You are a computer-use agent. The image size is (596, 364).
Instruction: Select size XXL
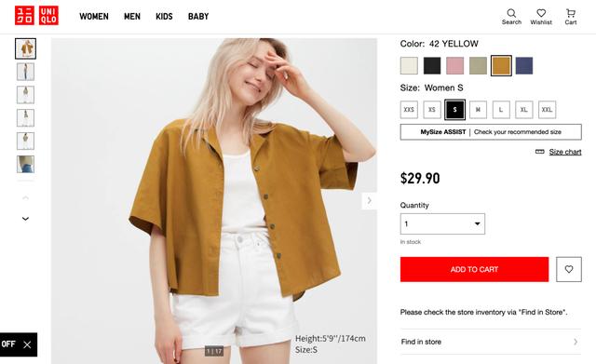tap(547, 110)
